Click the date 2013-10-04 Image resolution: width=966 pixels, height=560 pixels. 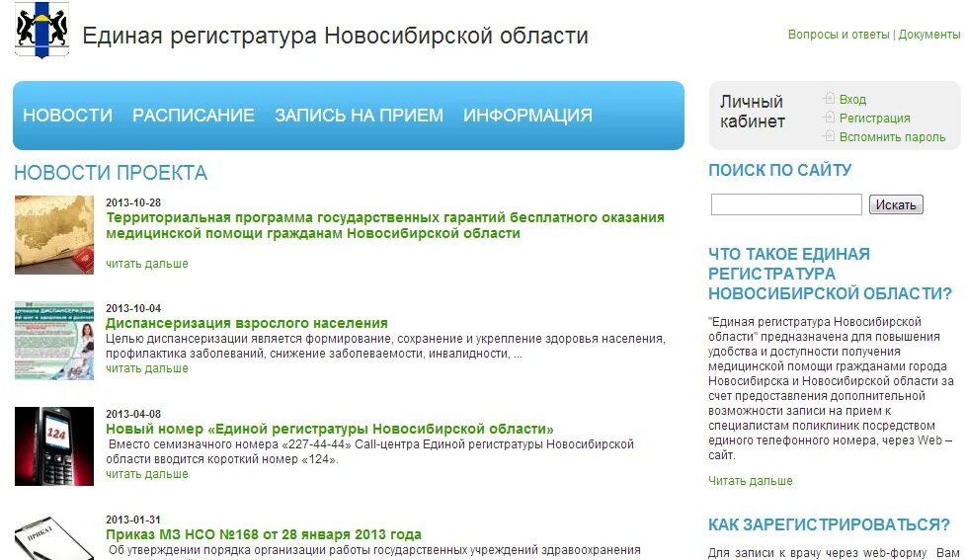click(x=133, y=308)
